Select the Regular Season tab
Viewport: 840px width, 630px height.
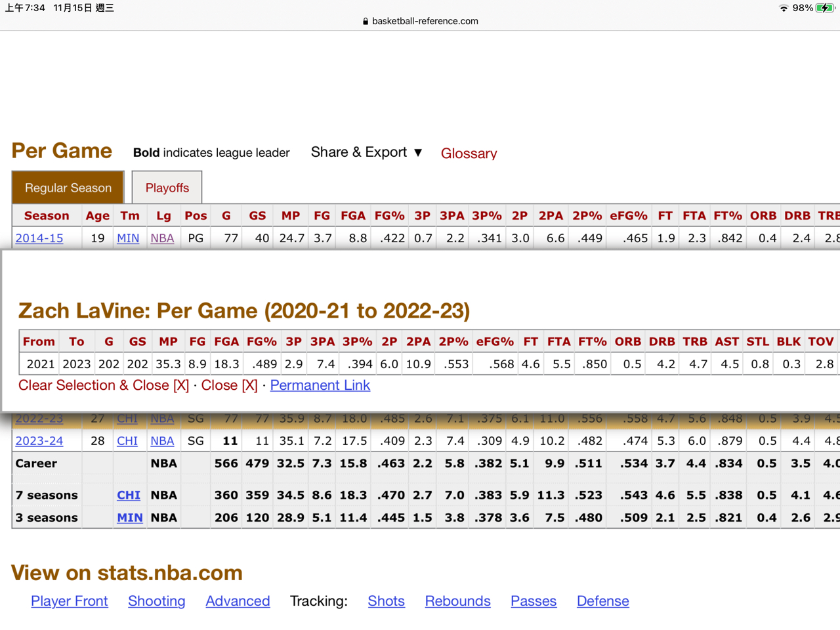(x=68, y=188)
